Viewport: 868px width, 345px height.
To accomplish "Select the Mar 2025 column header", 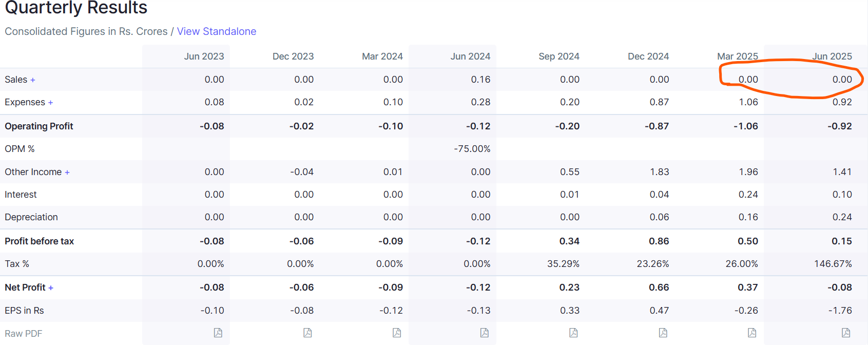I will tap(737, 56).
